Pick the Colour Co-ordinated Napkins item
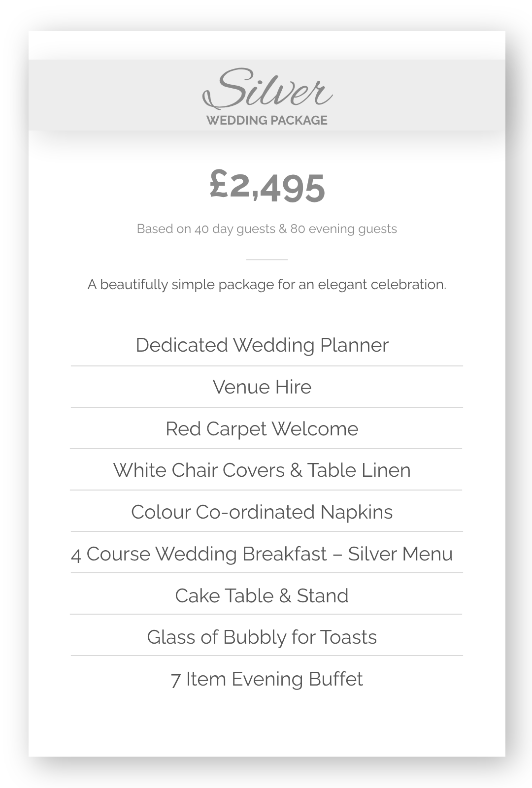 [x=262, y=512]
